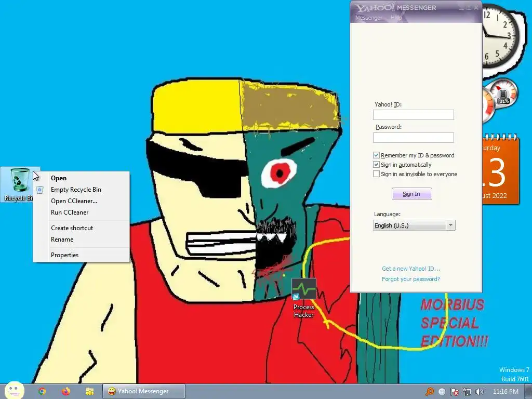
Task: Click the 11:16 PM taskbar clock
Action: pyautogui.click(x=505, y=392)
